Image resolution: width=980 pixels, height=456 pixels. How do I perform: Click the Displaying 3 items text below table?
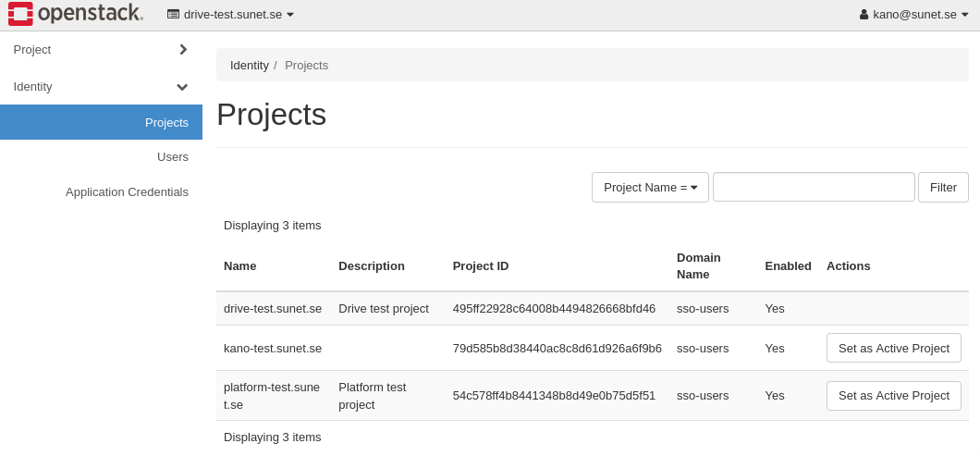tap(273, 438)
